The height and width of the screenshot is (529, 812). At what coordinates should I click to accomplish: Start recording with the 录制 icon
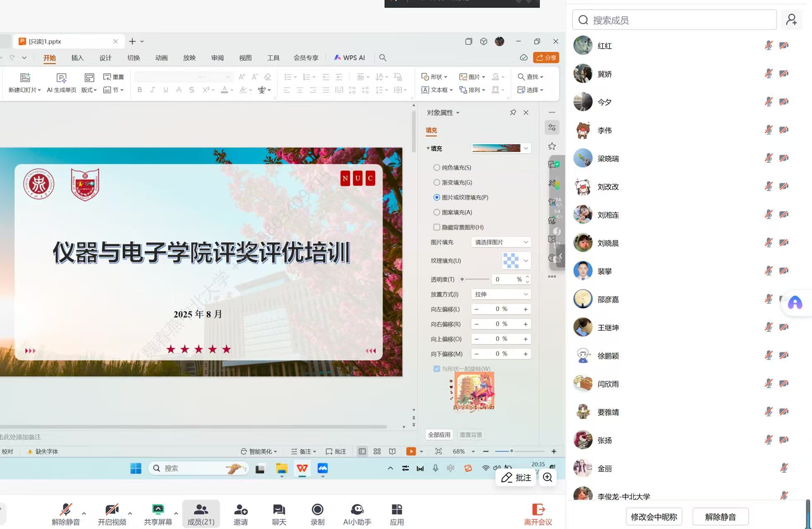(x=317, y=510)
